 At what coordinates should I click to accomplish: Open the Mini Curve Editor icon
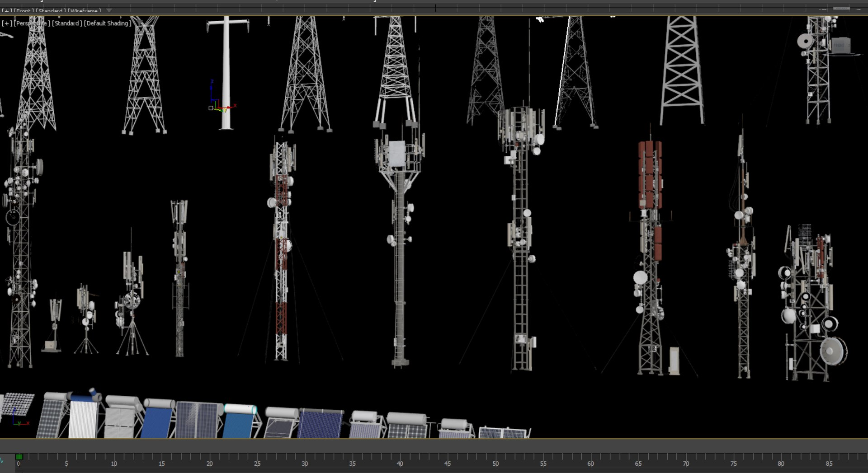(x=2, y=460)
